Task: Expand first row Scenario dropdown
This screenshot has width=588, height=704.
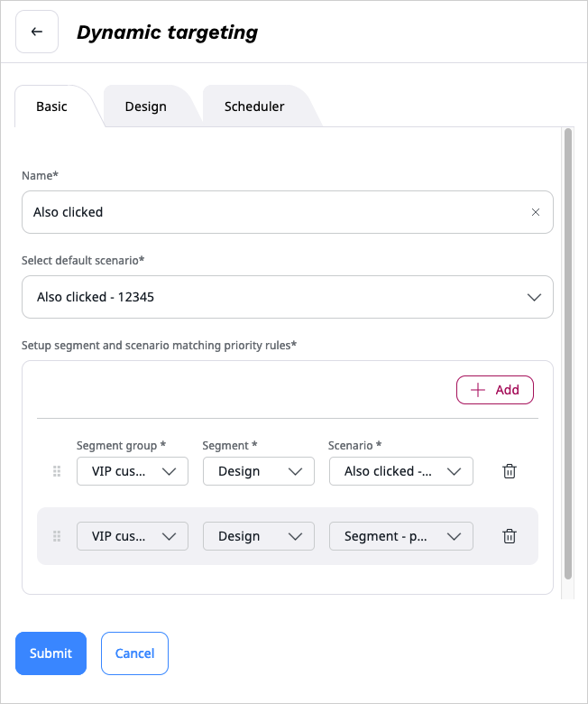Action: point(401,471)
